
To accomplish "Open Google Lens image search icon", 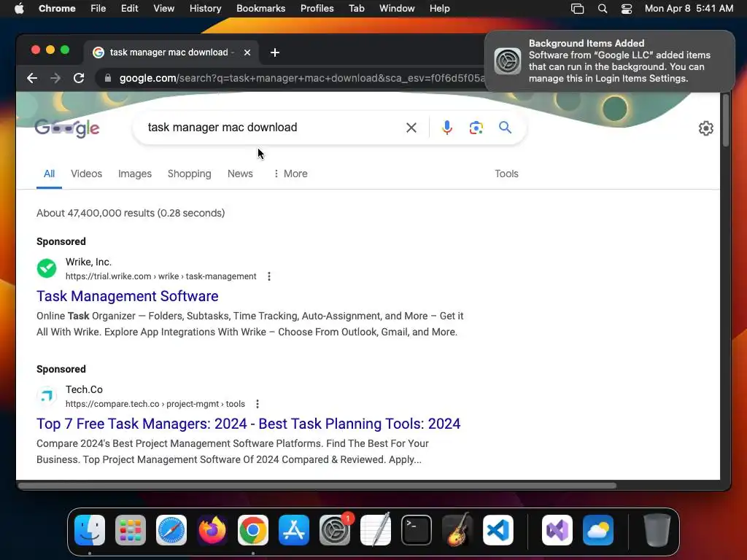I will pos(476,128).
